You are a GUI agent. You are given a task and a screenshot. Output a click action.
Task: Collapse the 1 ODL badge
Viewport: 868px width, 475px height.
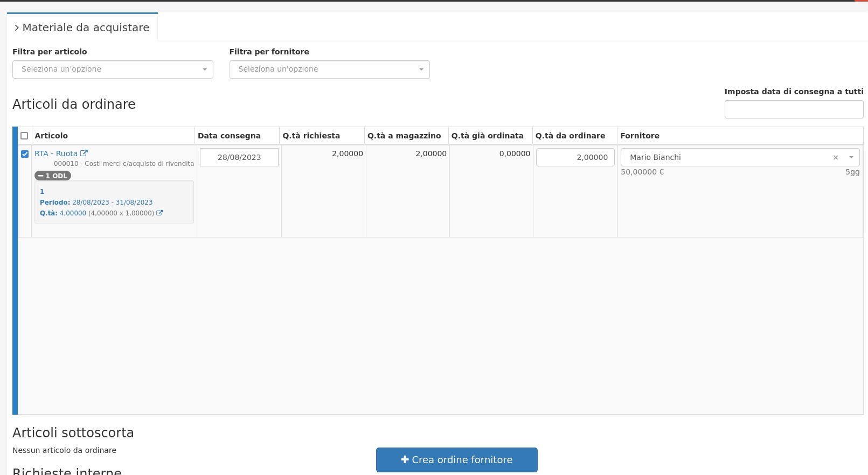click(x=53, y=176)
